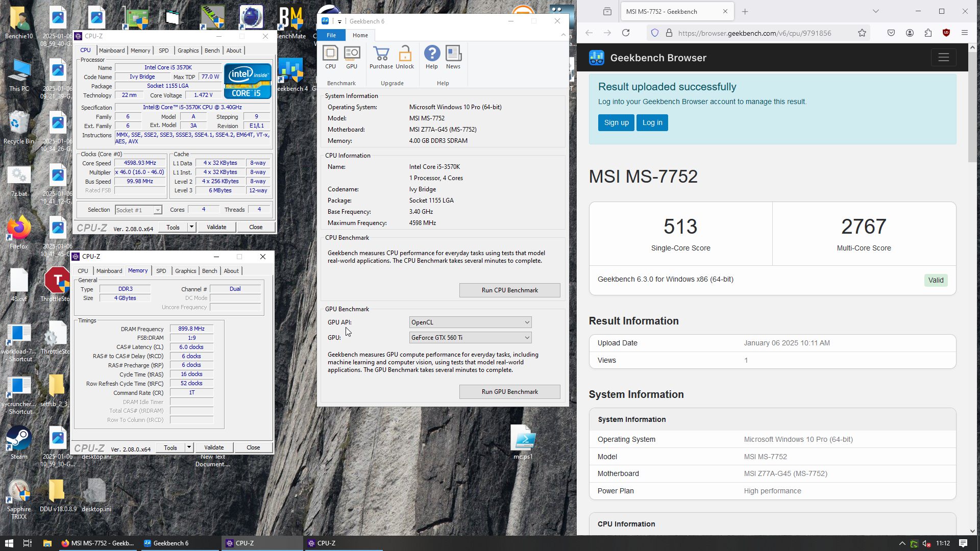Open the Steam desktop icon
Viewport: 980px width, 551px height.
[19, 442]
